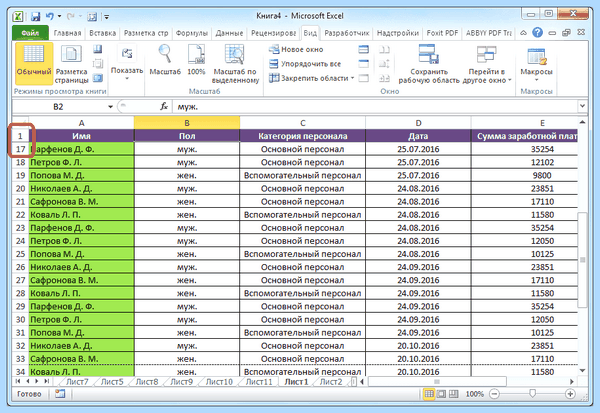Open the Foxit PDF tab
Viewport: 600px width, 413px height.
(x=442, y=33)
